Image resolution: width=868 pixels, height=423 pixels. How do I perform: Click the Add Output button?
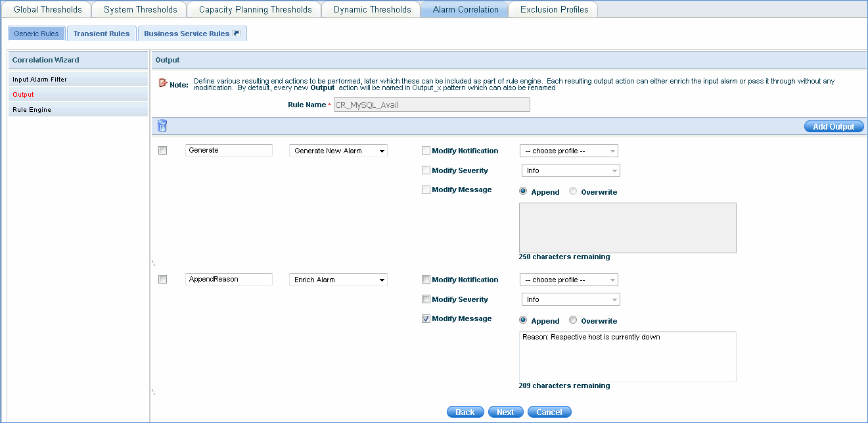coord(833,127)
